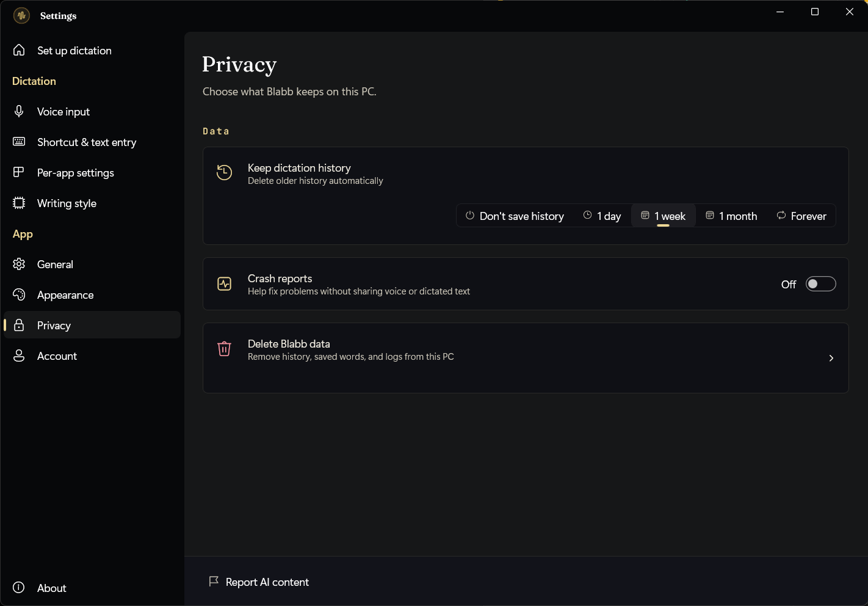The width and height of the screenshot is (868, 606).
Task: Open the Delete Blabb data card
Action: tap(526, 358)
